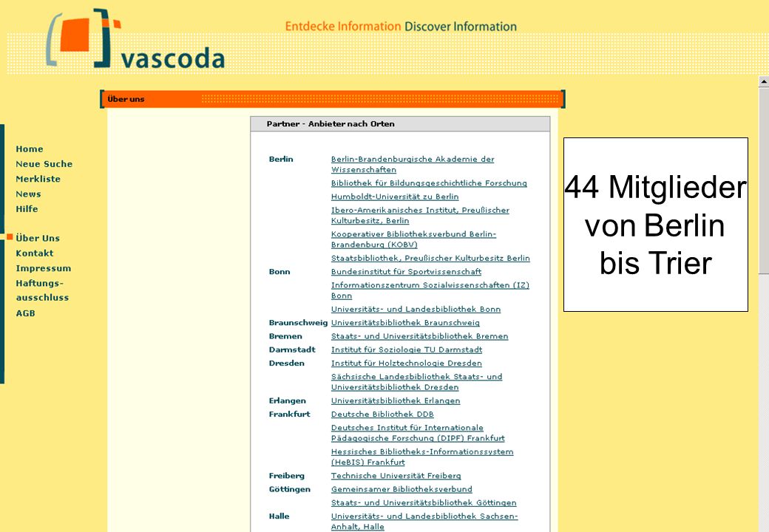Open HeBIS Frankfurt link

421,457
